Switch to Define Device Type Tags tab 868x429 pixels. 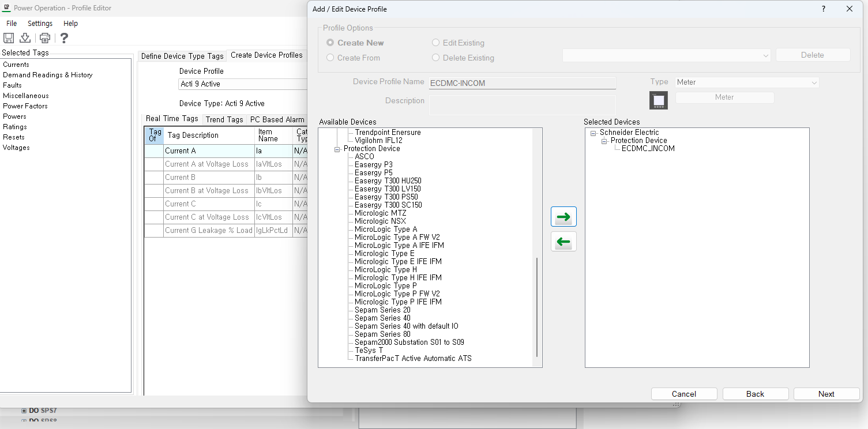182,56
